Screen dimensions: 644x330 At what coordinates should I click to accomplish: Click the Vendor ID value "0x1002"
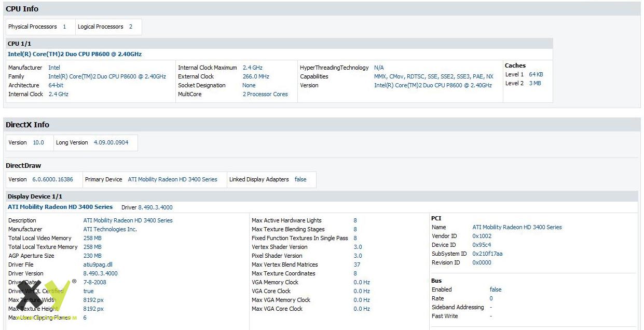(482, 236)
